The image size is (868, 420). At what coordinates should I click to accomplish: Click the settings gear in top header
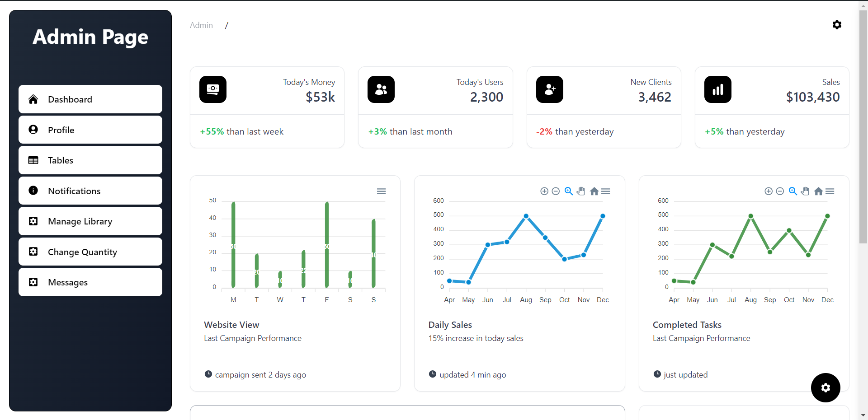click(x=837, y=25)
